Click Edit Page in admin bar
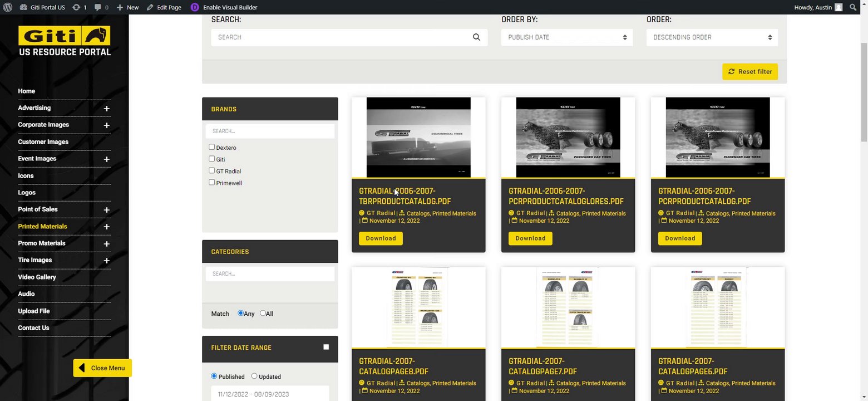Image resolution: width=868 pixels, height=401 pixels. click(x=164, y=7)
